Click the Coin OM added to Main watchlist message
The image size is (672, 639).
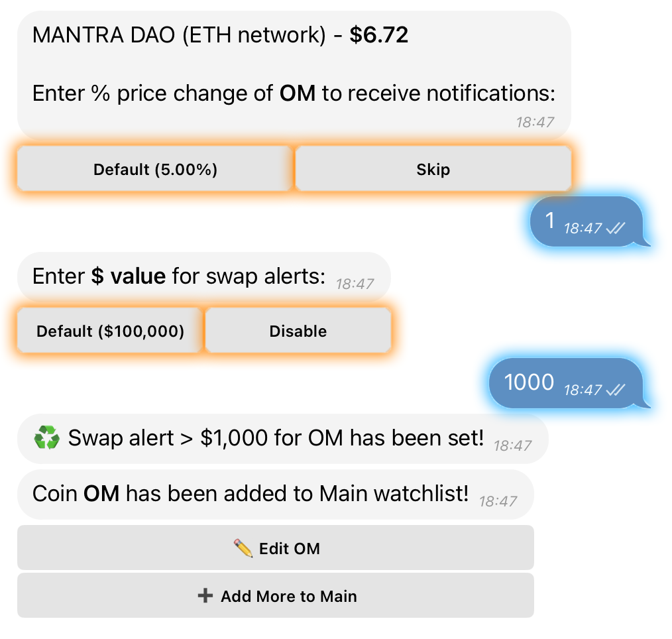(276, 494)
